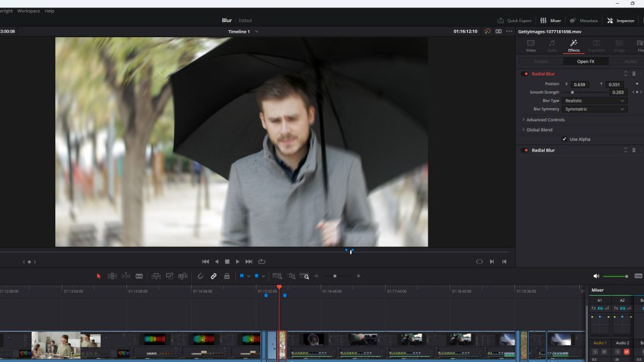
Task: Delete the second Radial Blur effect
Action: pyautogui.click(x=634, y=150)
